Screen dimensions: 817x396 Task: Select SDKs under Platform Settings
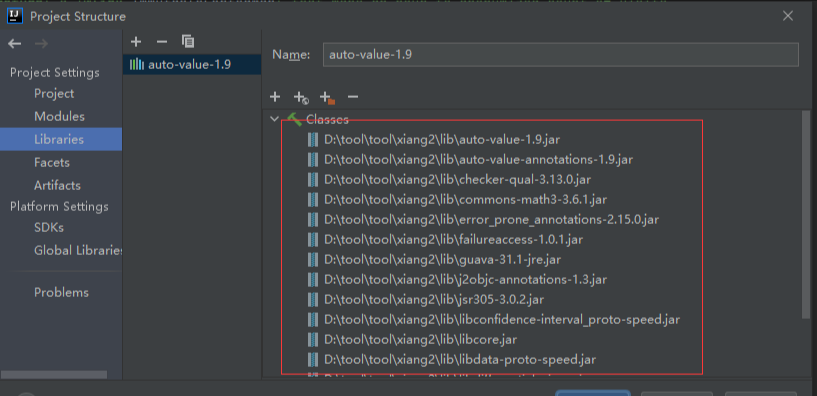(x=49, y=227)
